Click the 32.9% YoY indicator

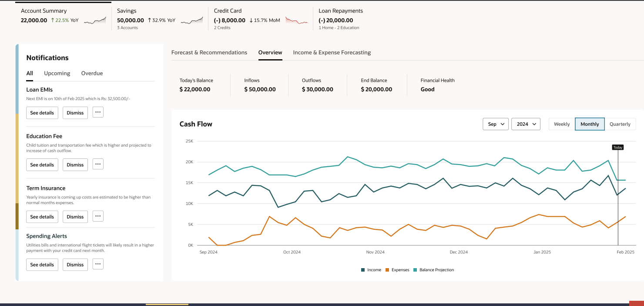point(161,20)
